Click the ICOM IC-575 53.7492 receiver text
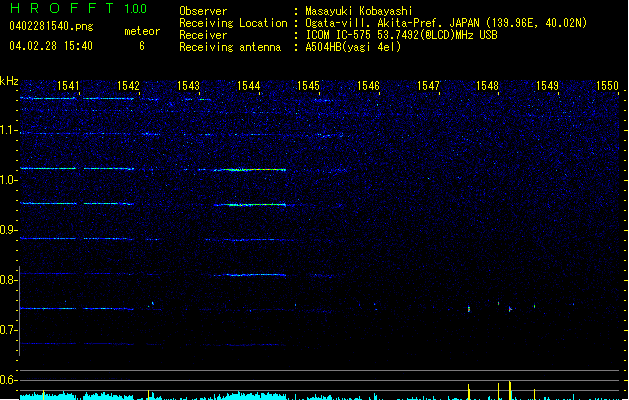Image resolution: width=629 pixels, height=400 pixels. click(401, 35)
